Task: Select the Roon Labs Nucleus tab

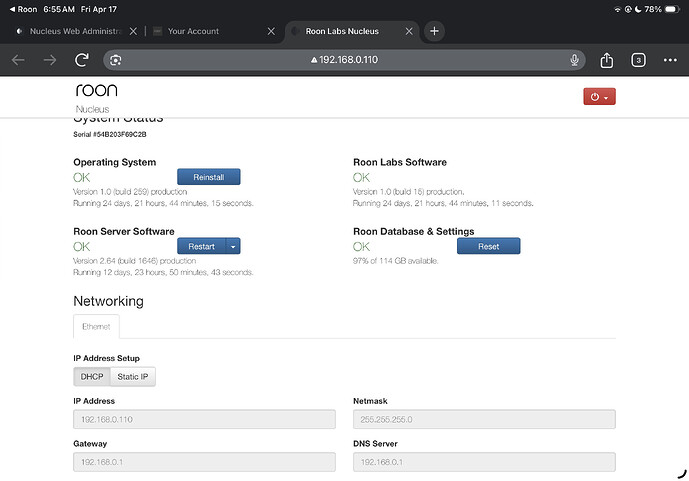Action: point(342,31)
